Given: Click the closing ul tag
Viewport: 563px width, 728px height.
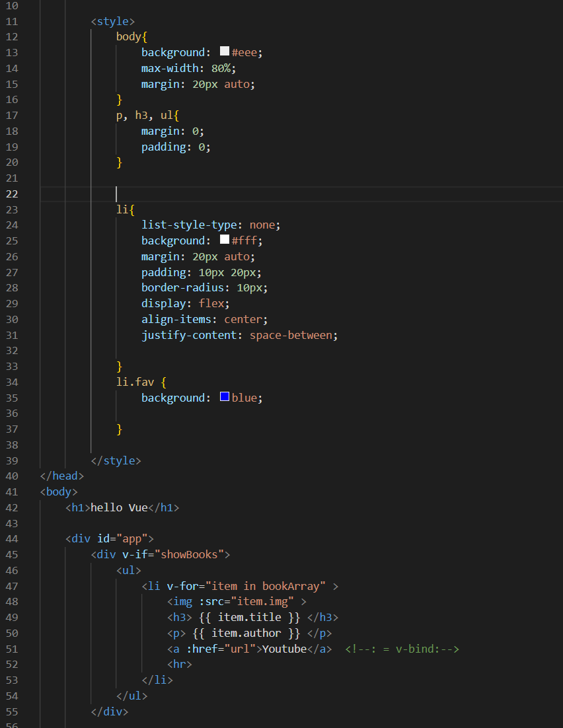Looking at the screenshot, I should [x=132, y=696].
